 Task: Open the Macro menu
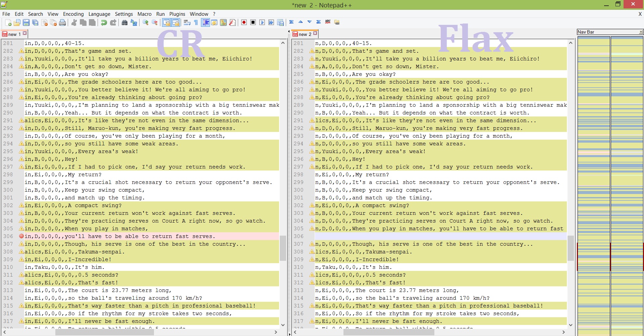tap(145, 14)
